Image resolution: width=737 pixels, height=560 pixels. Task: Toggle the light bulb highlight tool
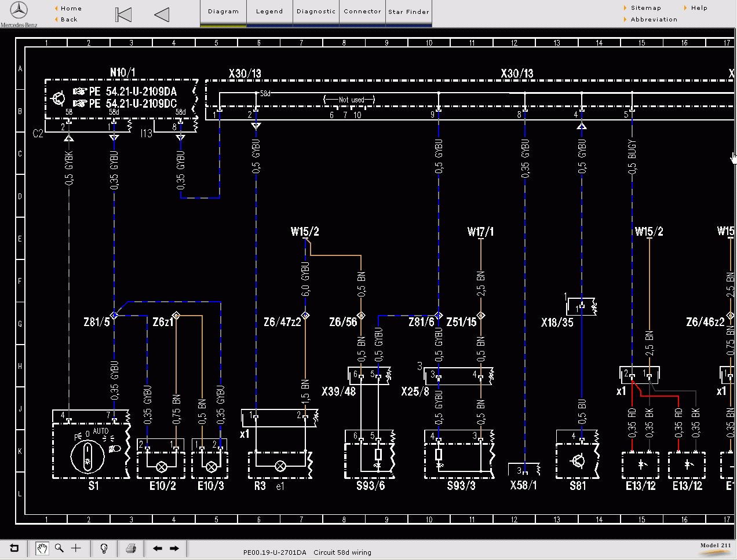104,548
